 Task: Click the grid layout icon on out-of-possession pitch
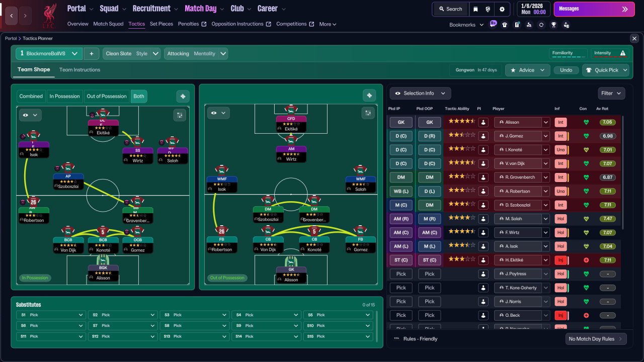pyautogui.click(x=368, y=113)
